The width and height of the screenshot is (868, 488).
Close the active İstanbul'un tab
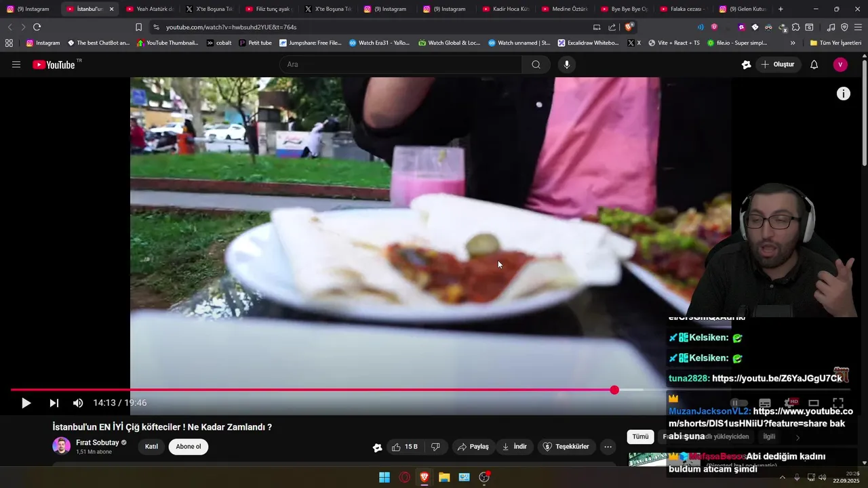point(111,9)
